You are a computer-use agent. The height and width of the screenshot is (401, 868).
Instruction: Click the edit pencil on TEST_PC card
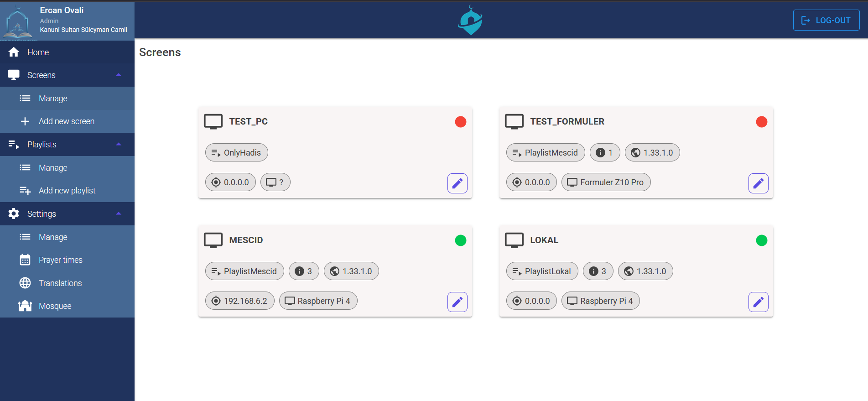tap(457, 183)
